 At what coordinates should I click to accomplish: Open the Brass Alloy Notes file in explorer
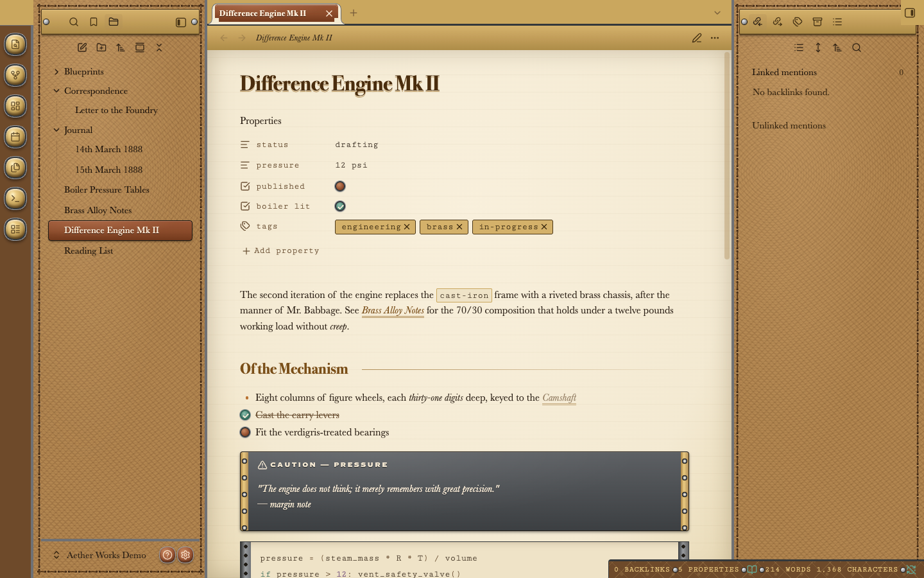point(121,210)
